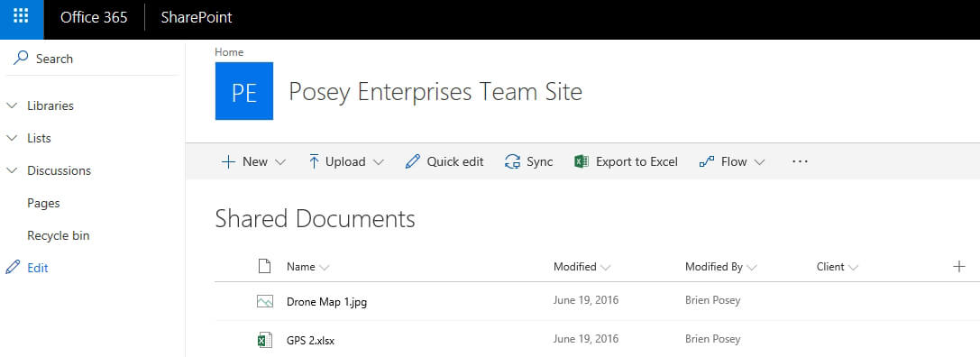Click inside the Search box
This screenshot has height=357, width=980.
pos(93,59)
